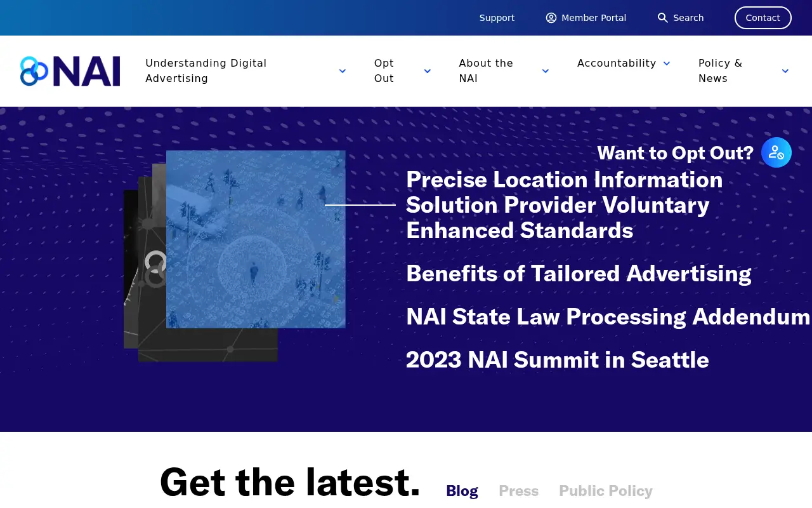Expand the Accountability menu chevron
The width and height of the screenshot is (812, 508).
click(667, 63)
